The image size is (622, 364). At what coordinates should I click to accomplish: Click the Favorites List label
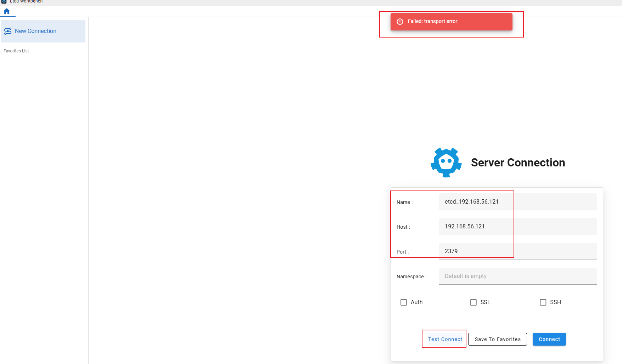click(16, 51)
